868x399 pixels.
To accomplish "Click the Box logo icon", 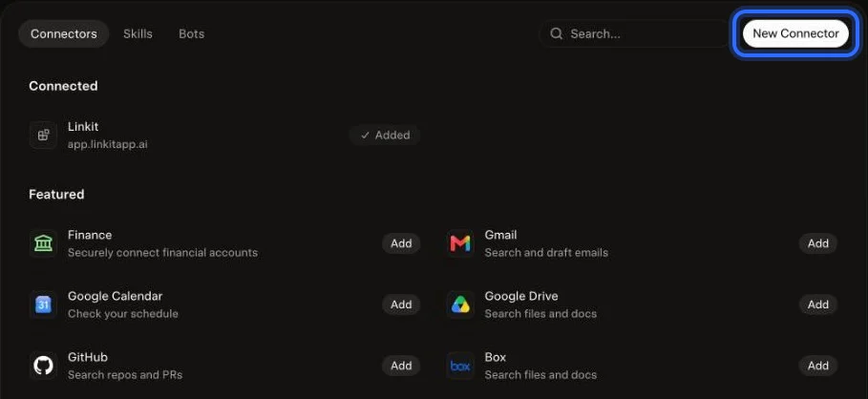I will (x=460, y=366).
